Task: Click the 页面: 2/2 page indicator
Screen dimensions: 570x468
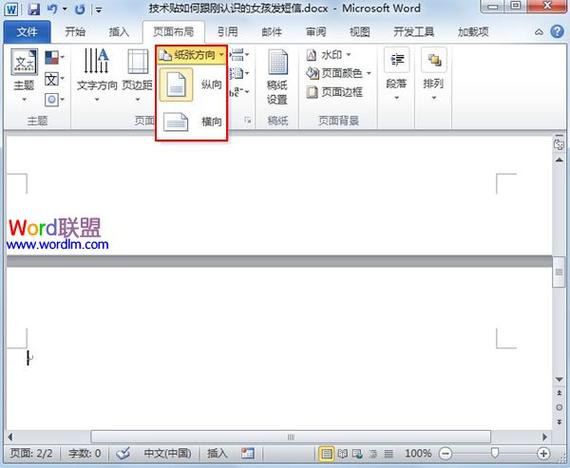Action: [x=31, y=453]
